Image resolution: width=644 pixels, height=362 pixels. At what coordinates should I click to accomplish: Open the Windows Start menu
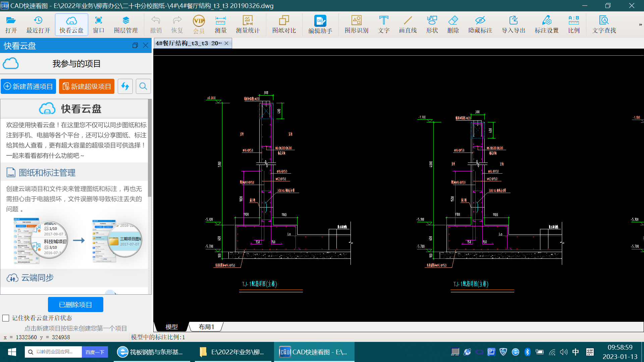(12, 352)
